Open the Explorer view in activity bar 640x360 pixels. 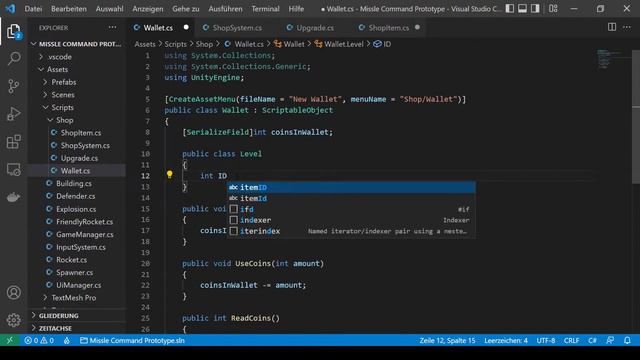click(x=13, y=32)
